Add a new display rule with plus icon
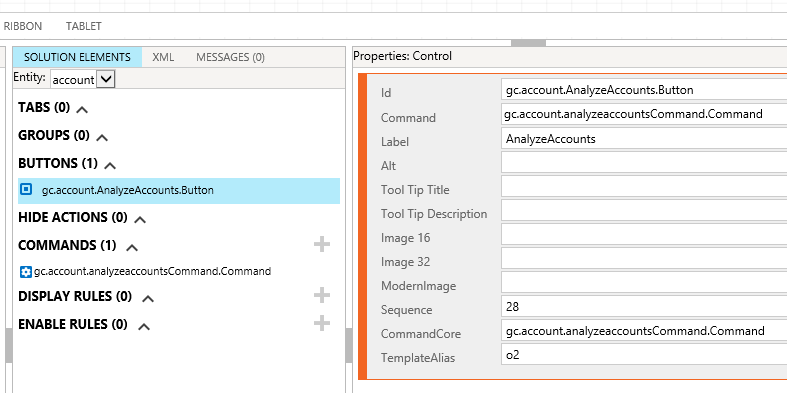Screen dimensions: 787x393 322,296
